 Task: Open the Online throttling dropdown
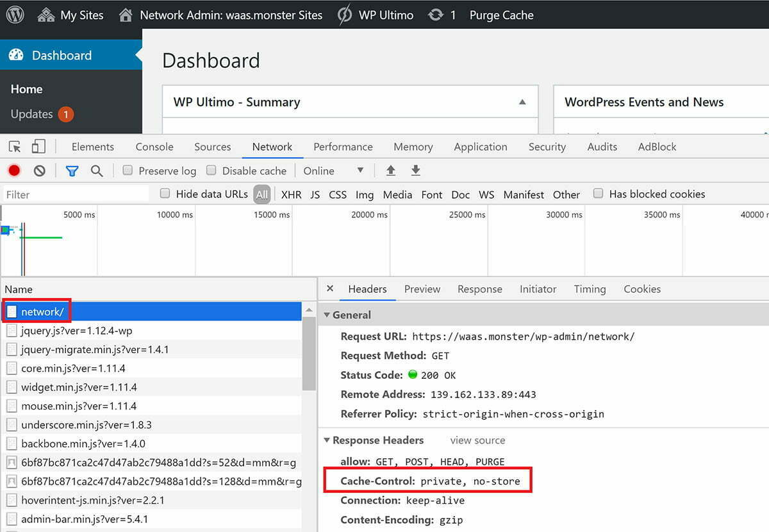(333, 170)
